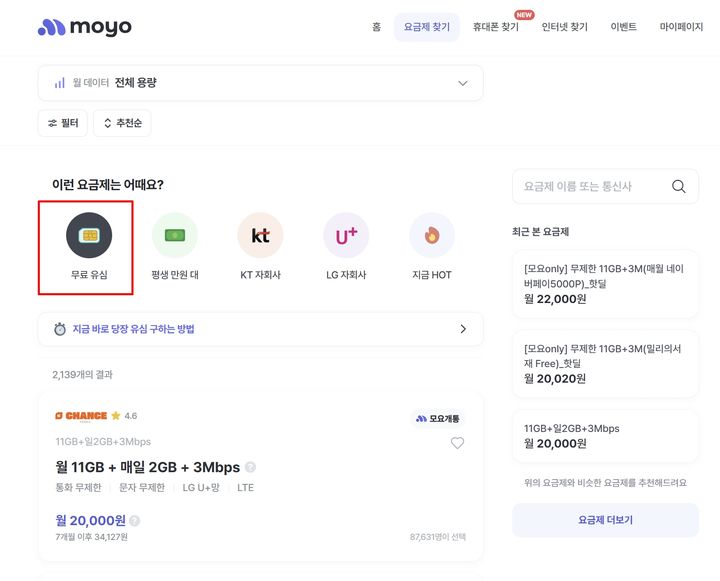
Task: Switch to 인터넷 찾기 menu
Action: coord(564,27)
